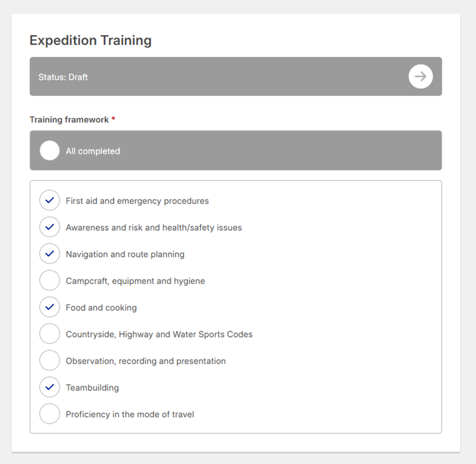Click the checkmark icon beside "Teambuilding"

(x=49, y=387)
